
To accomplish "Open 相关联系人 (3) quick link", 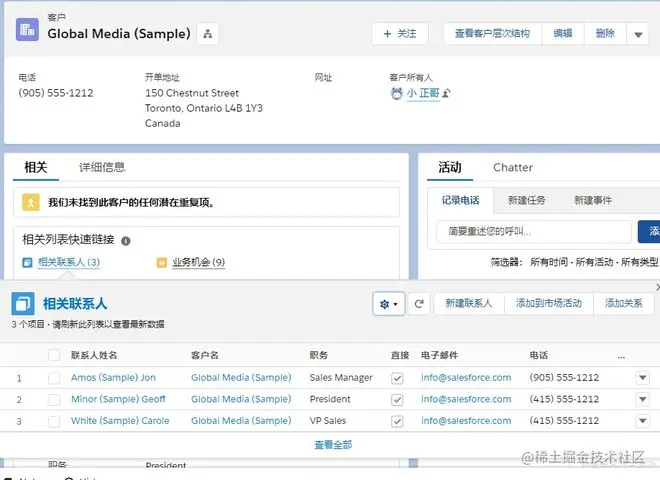I will 69,262.
